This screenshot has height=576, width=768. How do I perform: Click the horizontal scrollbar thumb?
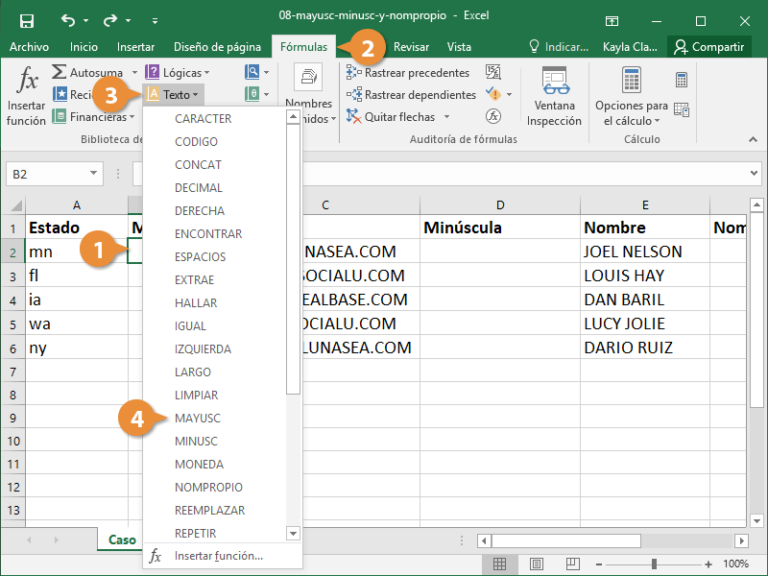(566, 541)
